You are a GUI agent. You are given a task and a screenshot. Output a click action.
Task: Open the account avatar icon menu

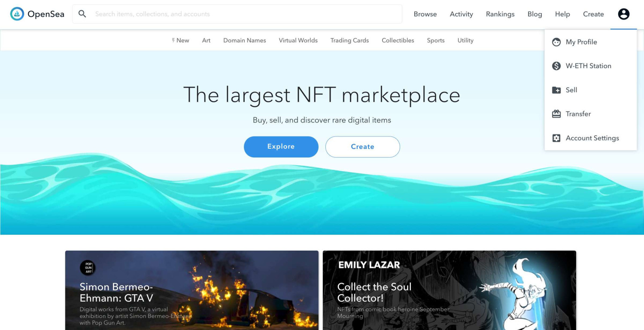[x=623, y=14]
